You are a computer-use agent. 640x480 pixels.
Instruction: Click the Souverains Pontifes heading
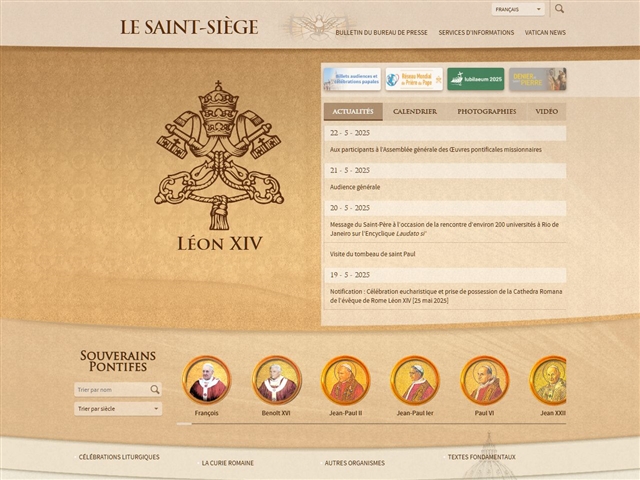[x=118, y=361]
